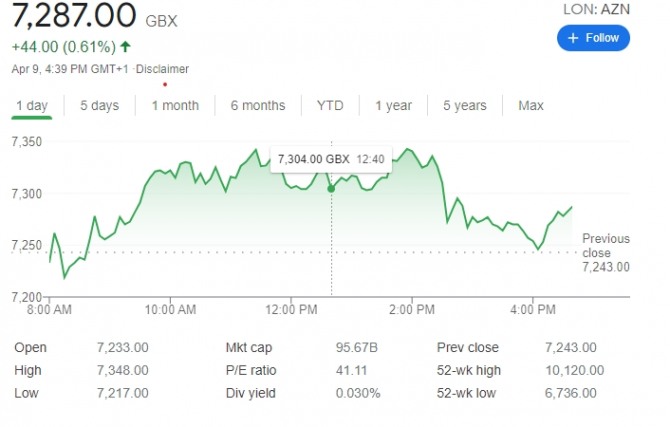The width and height of the screenshot is (670, 427).
Task: Click the Div yield label
Action: coord(249,393)
